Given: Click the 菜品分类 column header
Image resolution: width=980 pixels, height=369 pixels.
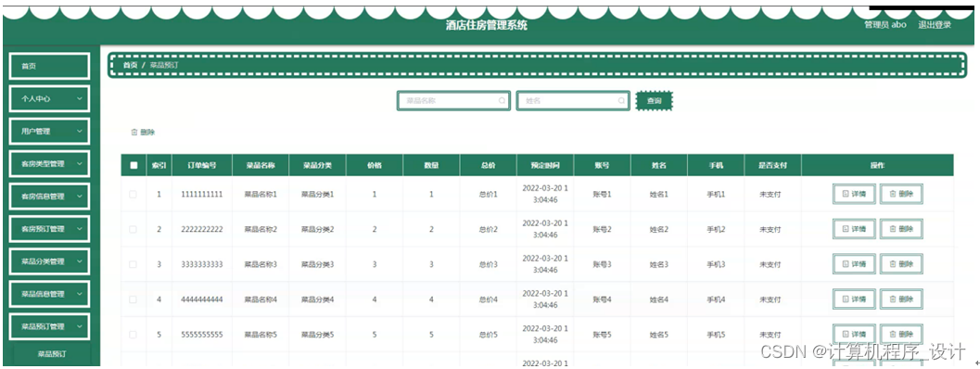Looking at the screenshot, I should (317, 166).
